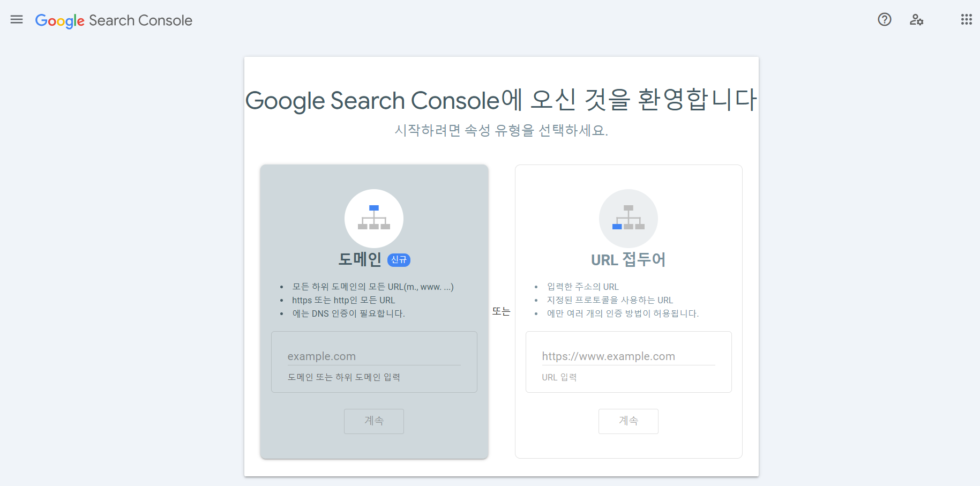Click the URL 접두어 network icon
The width and height of the screenshot is (980, 486).
pyautogui.click(x=629, y=219)
